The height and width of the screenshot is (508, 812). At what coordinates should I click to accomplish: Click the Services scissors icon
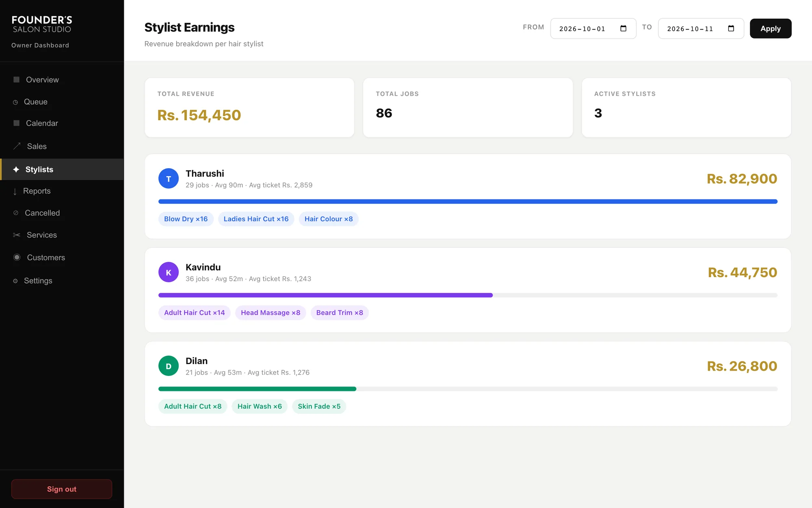[17, 235]
